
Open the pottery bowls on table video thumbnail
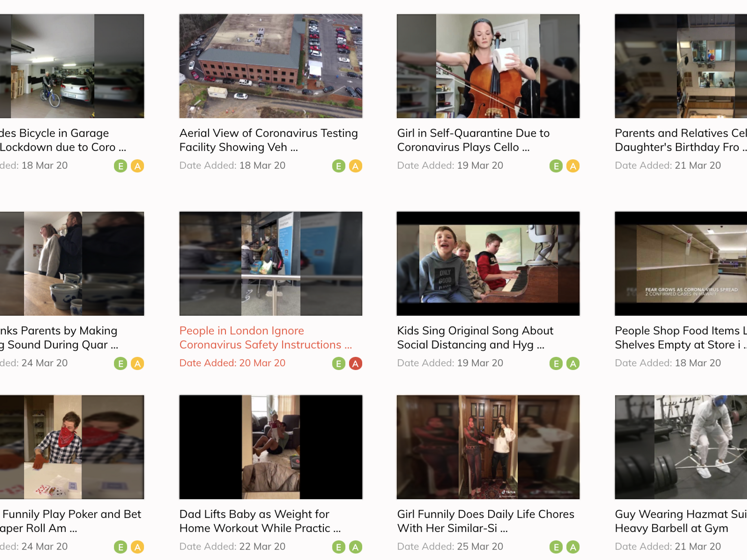pos(72,264)
